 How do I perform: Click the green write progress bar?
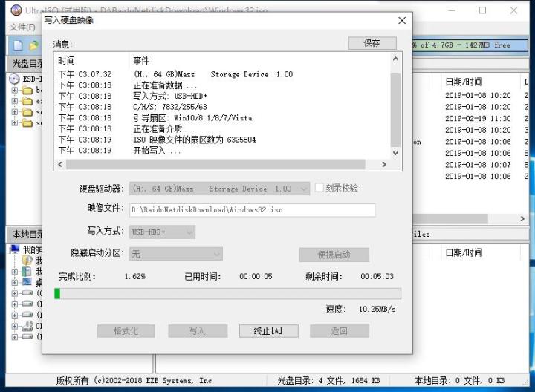227,293
